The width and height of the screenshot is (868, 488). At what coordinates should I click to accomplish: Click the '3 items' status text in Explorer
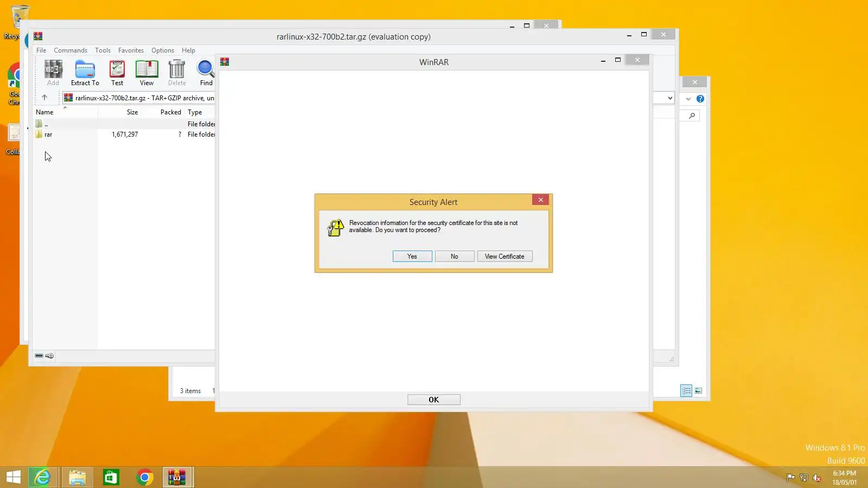tap(190, 391)
